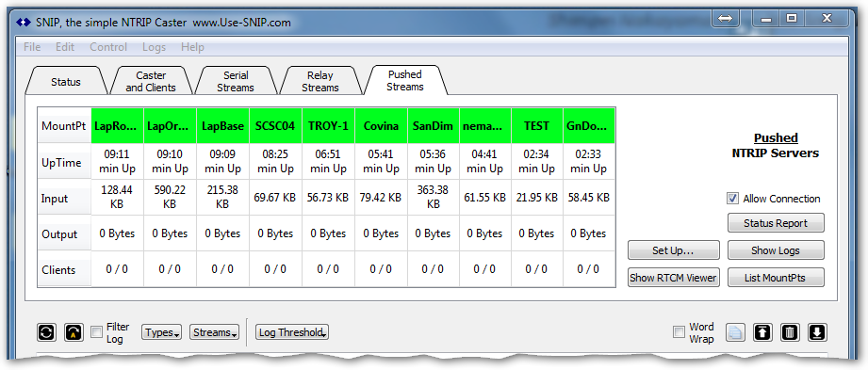Select the LapRo... mount point header
Viewport: 868px width, 370px height.
(118, 126)
